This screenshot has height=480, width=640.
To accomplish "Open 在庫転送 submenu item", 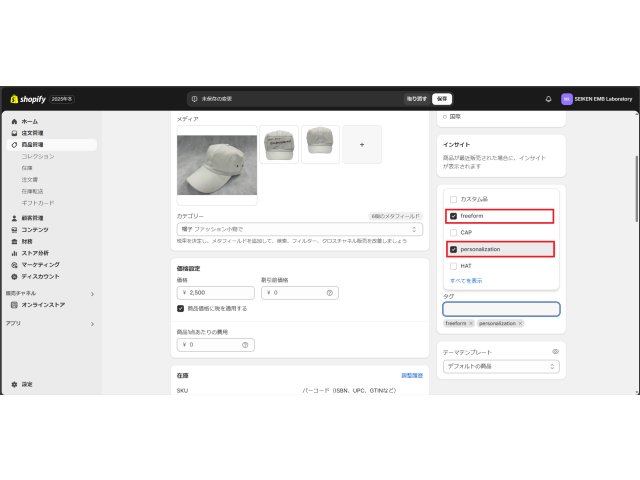I will [32, 191].
